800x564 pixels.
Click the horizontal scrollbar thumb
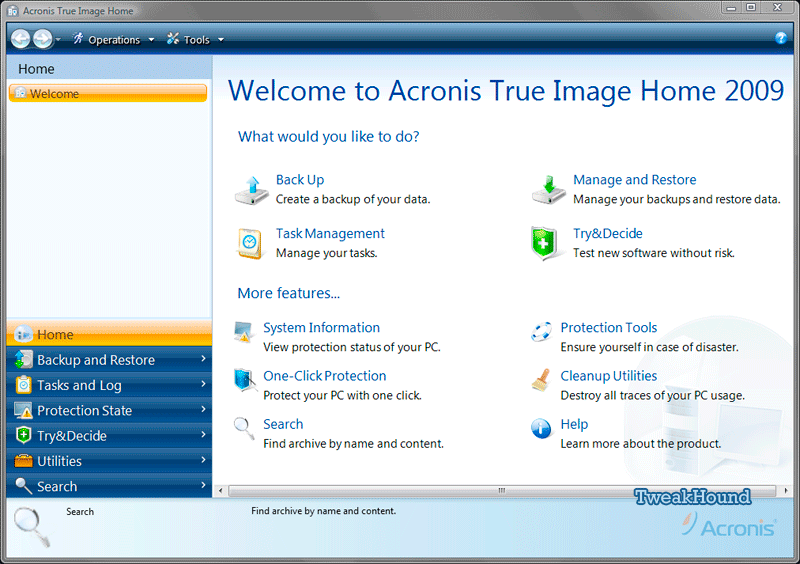point(502,491)
